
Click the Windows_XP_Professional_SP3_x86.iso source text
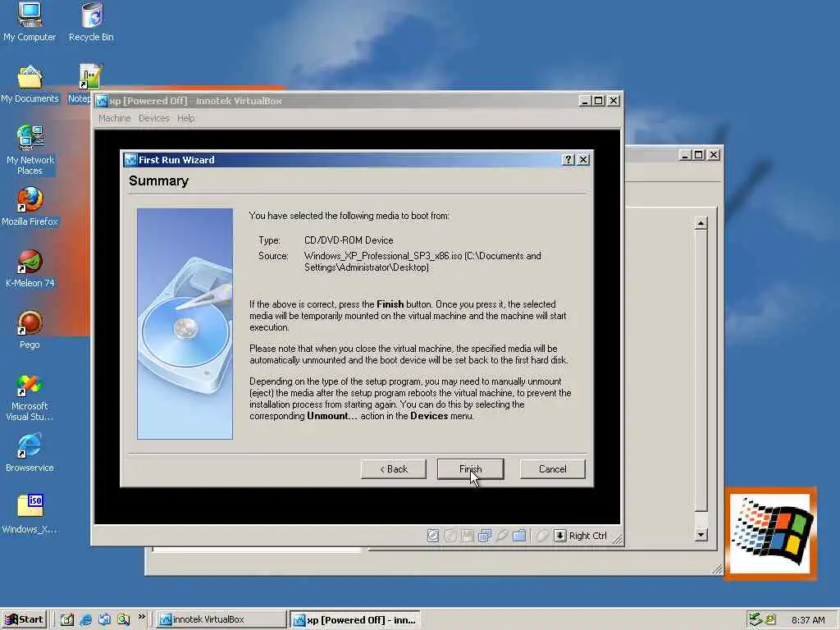click(x=383, y=256)
